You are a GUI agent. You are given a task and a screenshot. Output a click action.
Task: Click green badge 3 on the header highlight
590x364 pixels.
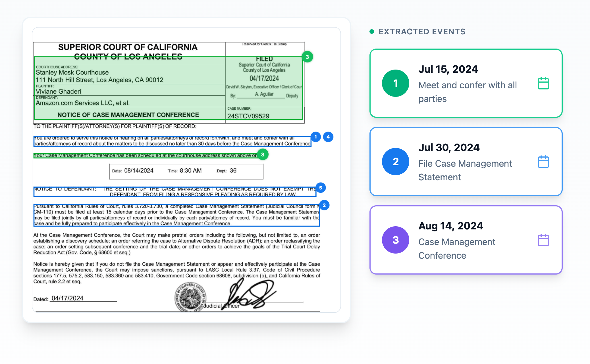tap(307, 57)
